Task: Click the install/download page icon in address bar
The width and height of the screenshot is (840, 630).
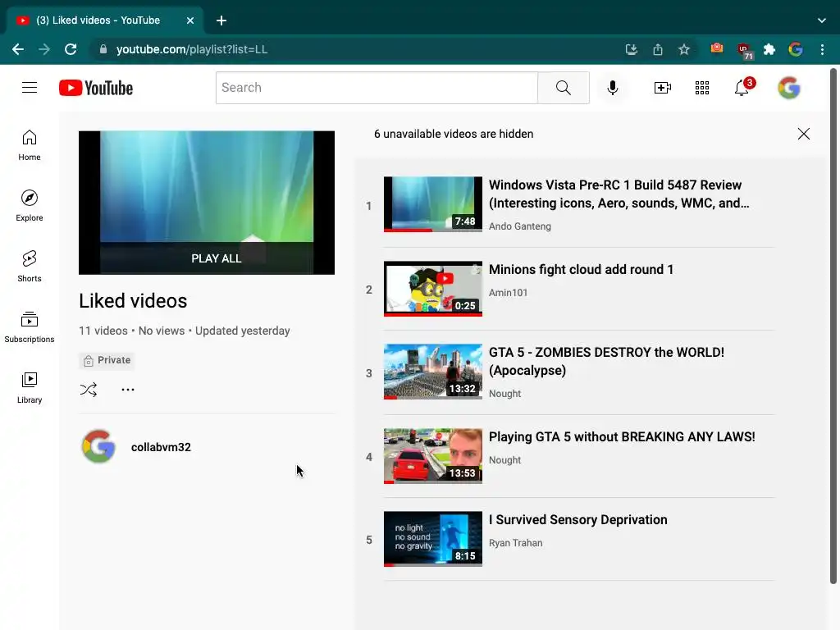Action: tap(632, 50)
